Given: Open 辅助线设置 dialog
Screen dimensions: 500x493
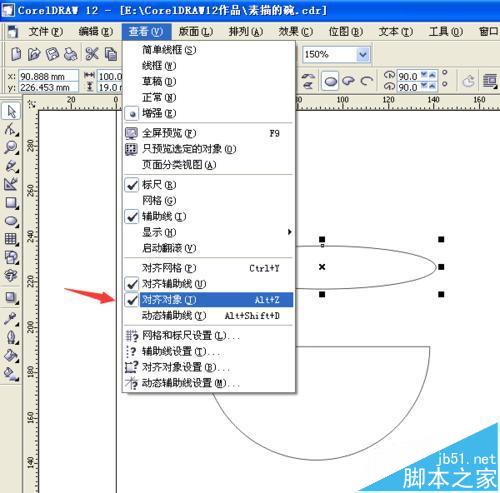Looking at the screenshot, I should 209,351.
